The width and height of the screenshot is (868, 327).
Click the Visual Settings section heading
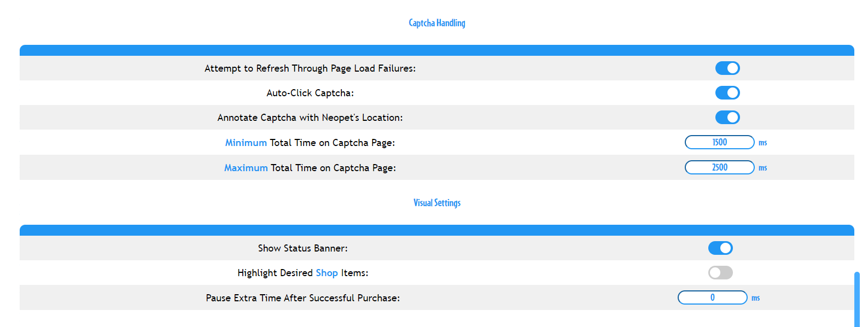pyautogui.click(x=436, y=202)
